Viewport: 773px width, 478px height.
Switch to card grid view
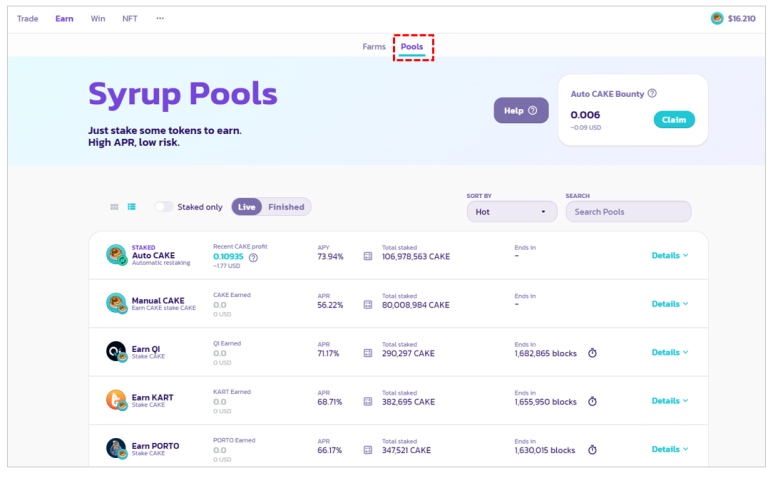tap(114, 207)
